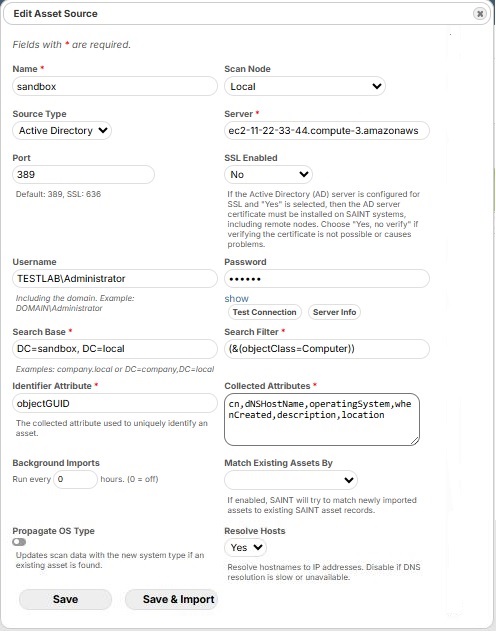Focus the Name field containing sandbox
Image resolution: width=496 pixels, height=633 pixels.
point(115,86)
